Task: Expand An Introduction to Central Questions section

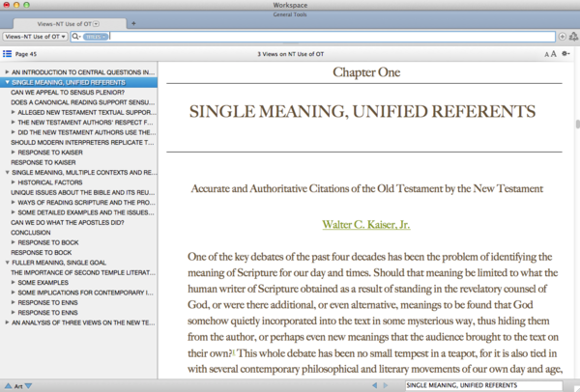Action: tap(7, 72)
